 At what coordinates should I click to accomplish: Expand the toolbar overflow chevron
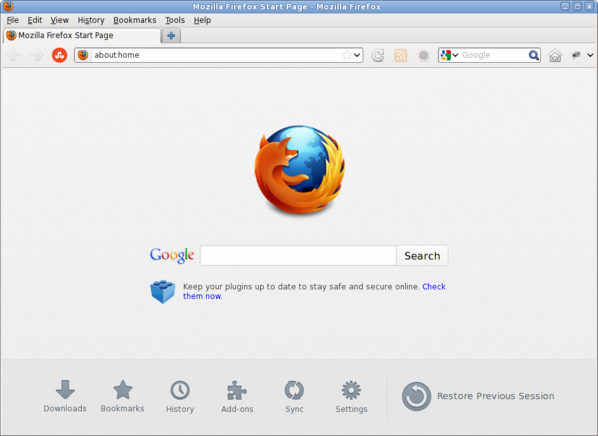(590, 55)
